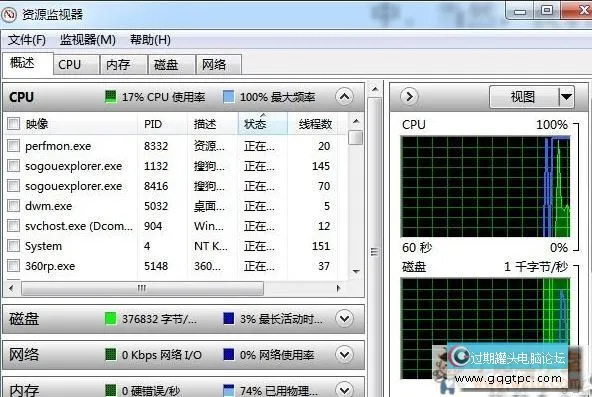Select the perfmon.exe process name

click(x=58, y=146)
